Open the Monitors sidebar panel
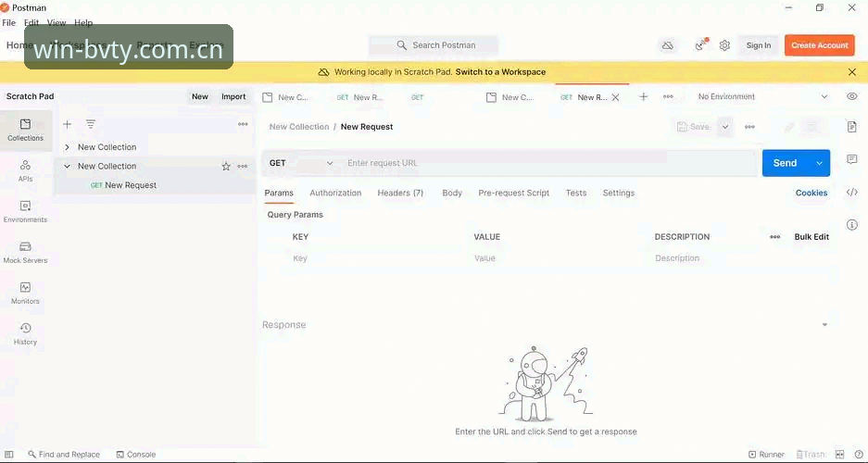Screen dimensions: 868x463 [x=25, y=294]
